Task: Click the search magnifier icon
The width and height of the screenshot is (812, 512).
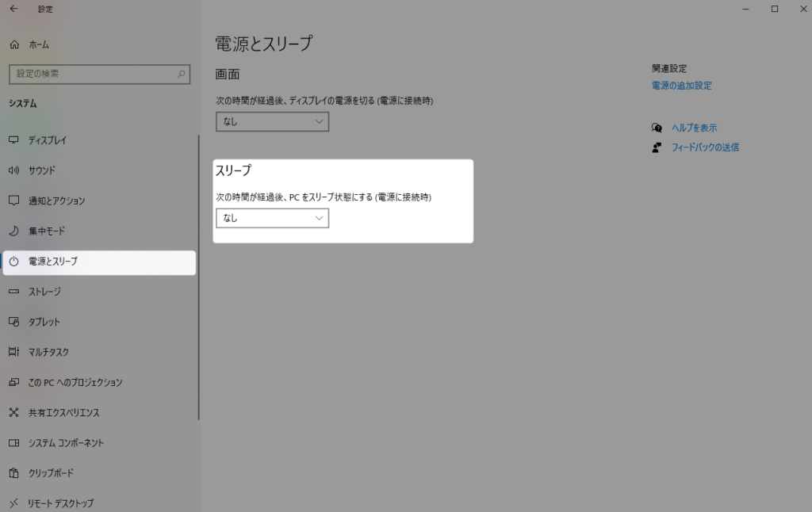Action: tap(181, 75)
